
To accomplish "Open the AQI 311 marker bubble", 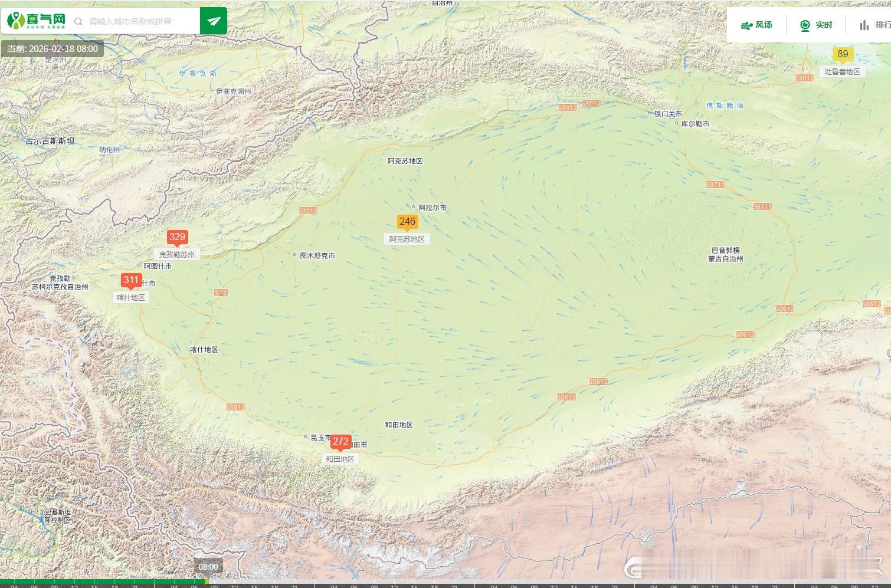I will [131, 281].
